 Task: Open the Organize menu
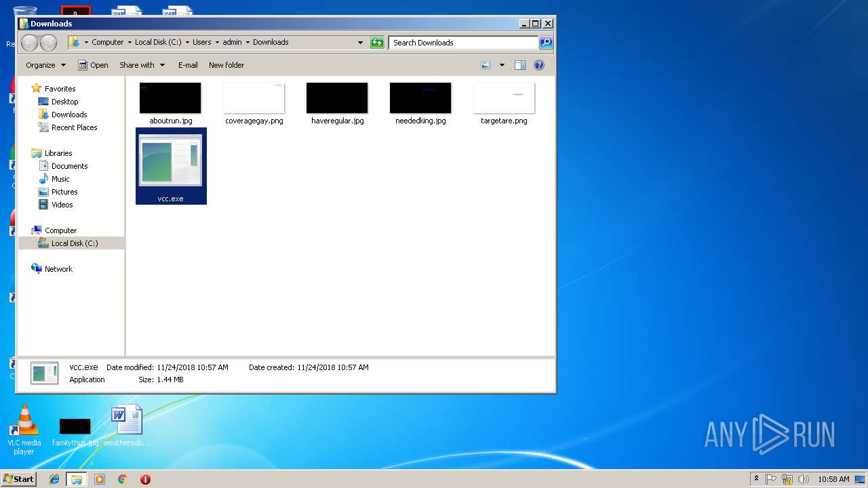click(x=45, y=65)
